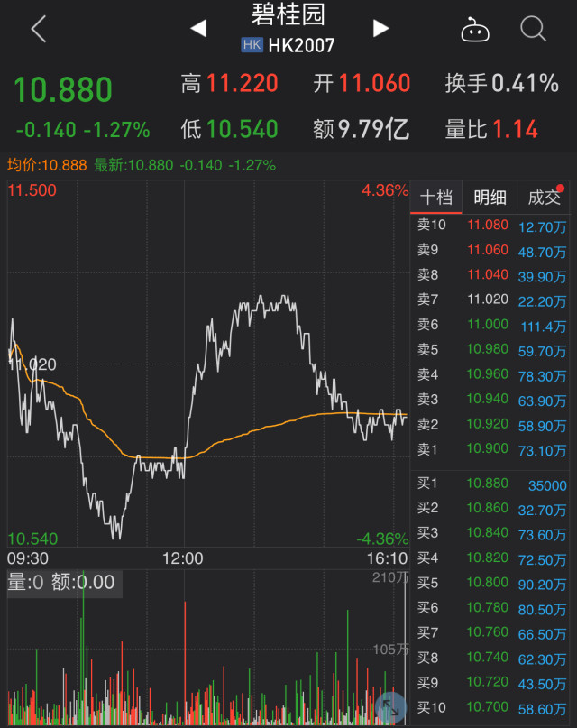Image resolution: width=577 pixels, height=728 pixels.
Task: Tap the 买5 price 10.800
Action: click(488, 582)
